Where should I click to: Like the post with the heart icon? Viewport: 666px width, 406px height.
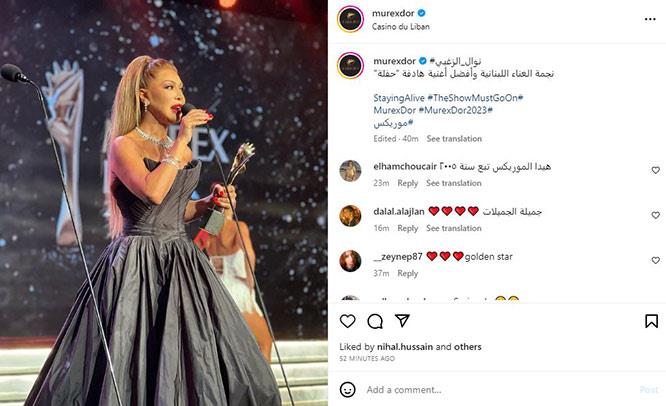[x=347, y=321]
